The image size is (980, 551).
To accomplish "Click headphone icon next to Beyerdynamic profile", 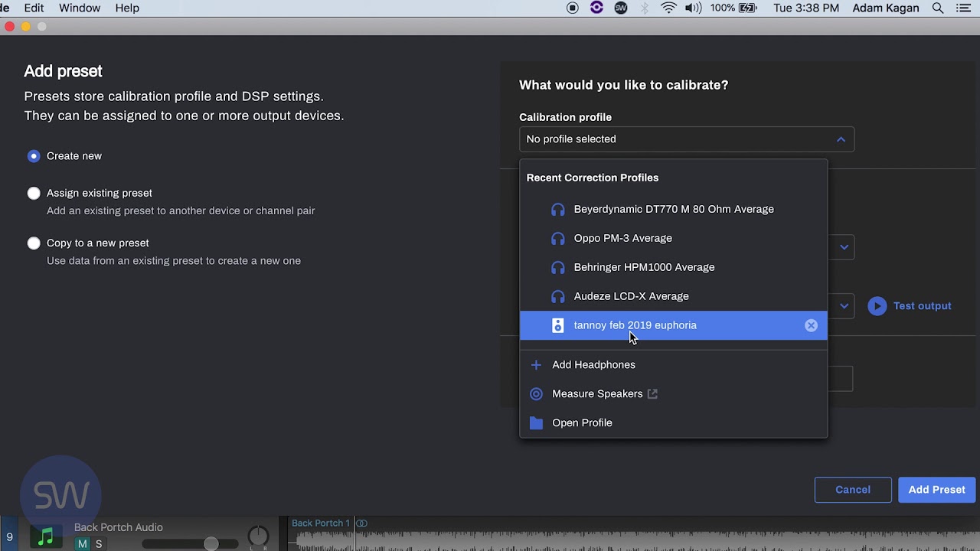I will pyautogui.click(x=557, y=209).
